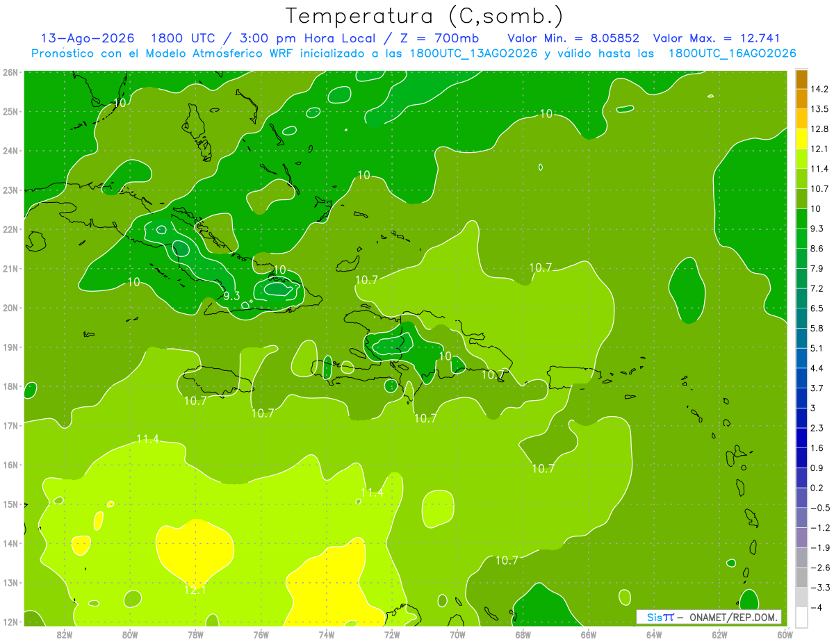Click the '14.2' colorbar tick label
This screenshot has width=834, height=644.
[820, 89]
